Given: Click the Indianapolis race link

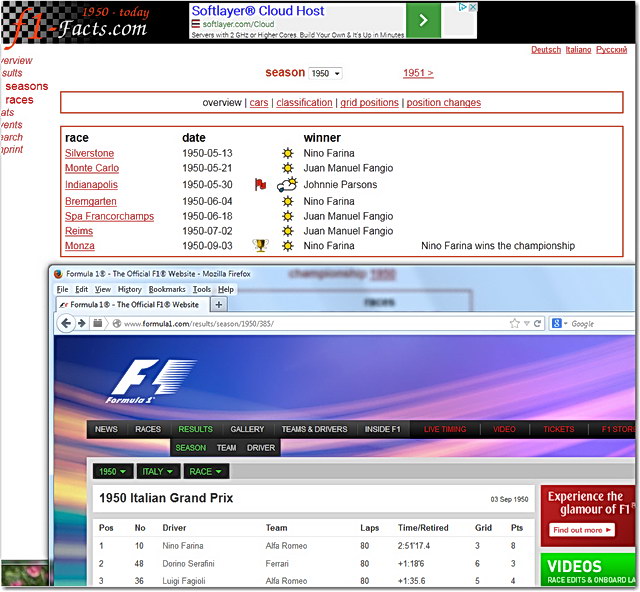Looking at the screenshot, I should click(91, 185).
